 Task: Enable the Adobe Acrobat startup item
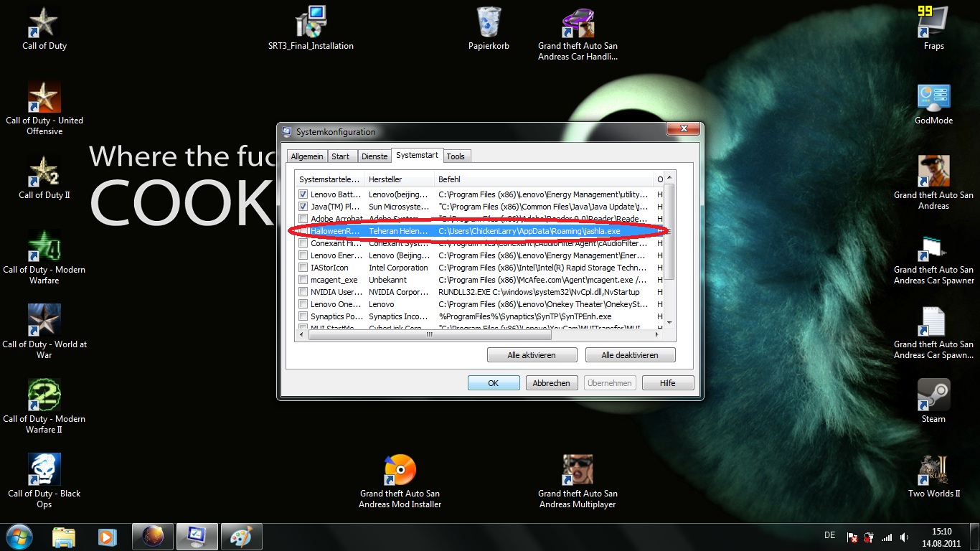303,219
